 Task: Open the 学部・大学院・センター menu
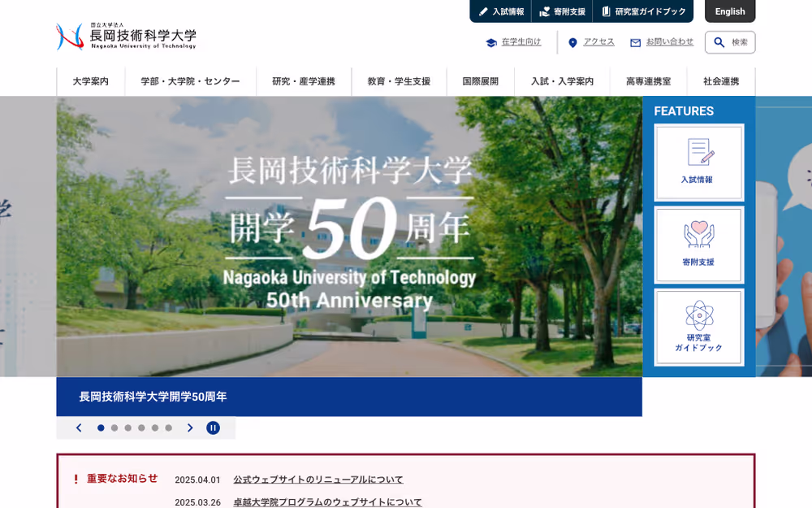(x=191, y=81)
